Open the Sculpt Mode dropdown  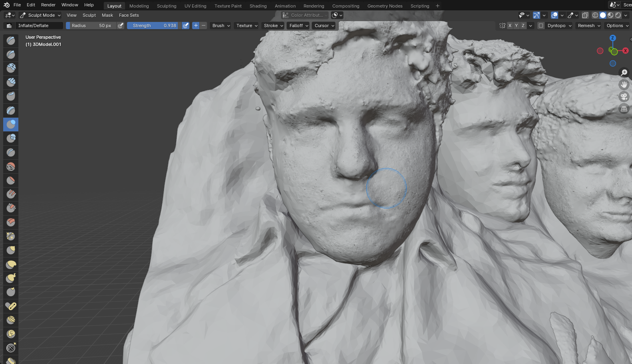(x=40, y=15)
